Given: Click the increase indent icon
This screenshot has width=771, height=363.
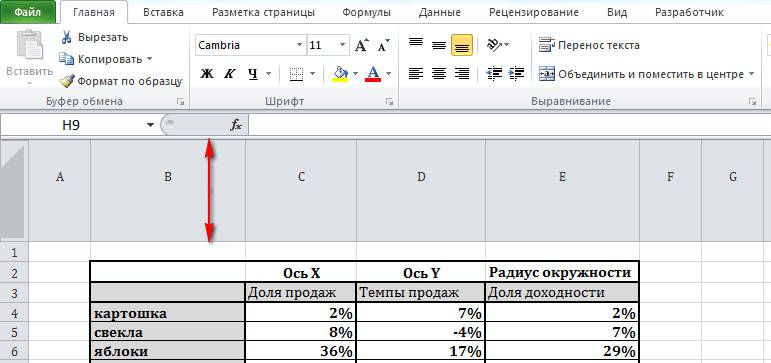Looking at the screenshot, I should (516, 73).
